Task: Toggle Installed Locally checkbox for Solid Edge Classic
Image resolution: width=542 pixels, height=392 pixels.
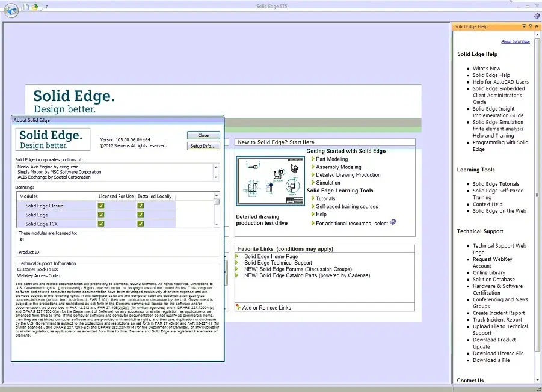Action: 140,206
